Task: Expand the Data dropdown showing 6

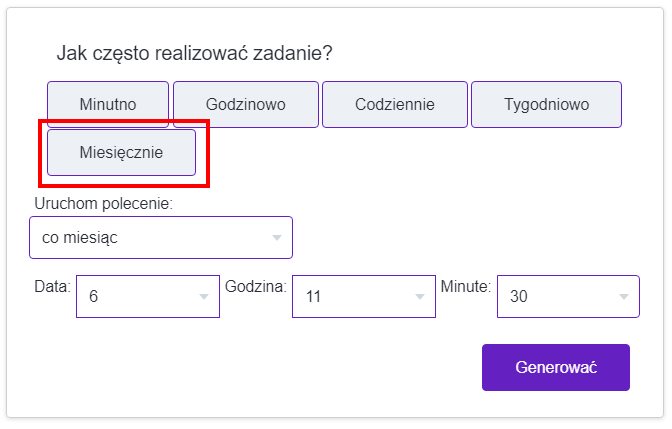Action: pos(147,297)
